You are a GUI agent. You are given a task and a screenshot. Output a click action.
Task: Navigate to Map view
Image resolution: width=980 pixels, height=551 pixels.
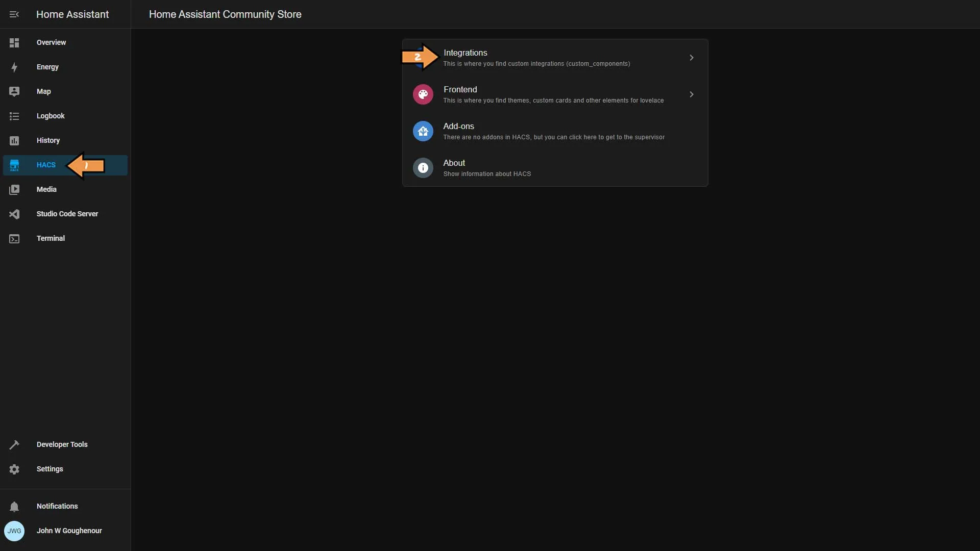(43, 91)
